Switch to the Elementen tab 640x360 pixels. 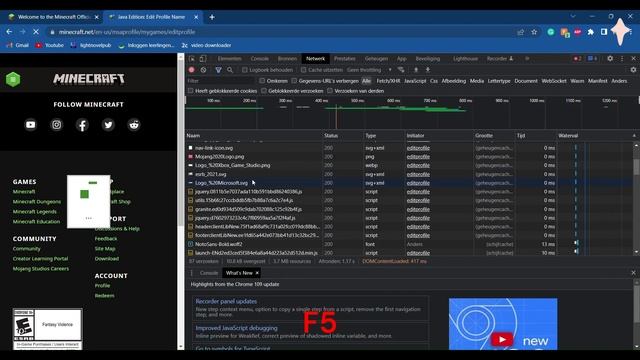[x=229, y=58]
